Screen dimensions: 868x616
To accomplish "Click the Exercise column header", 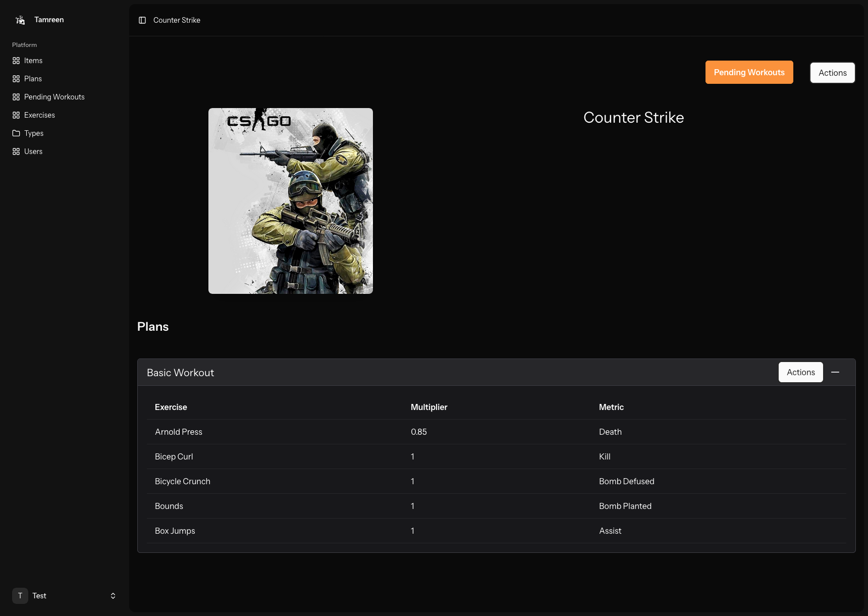I will (x=171, y=407).
